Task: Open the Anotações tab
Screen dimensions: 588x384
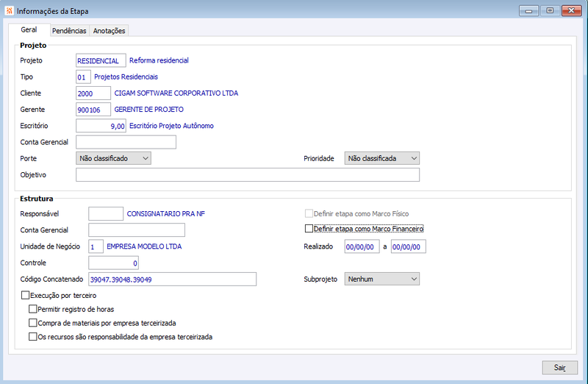Action: (109, 31)
